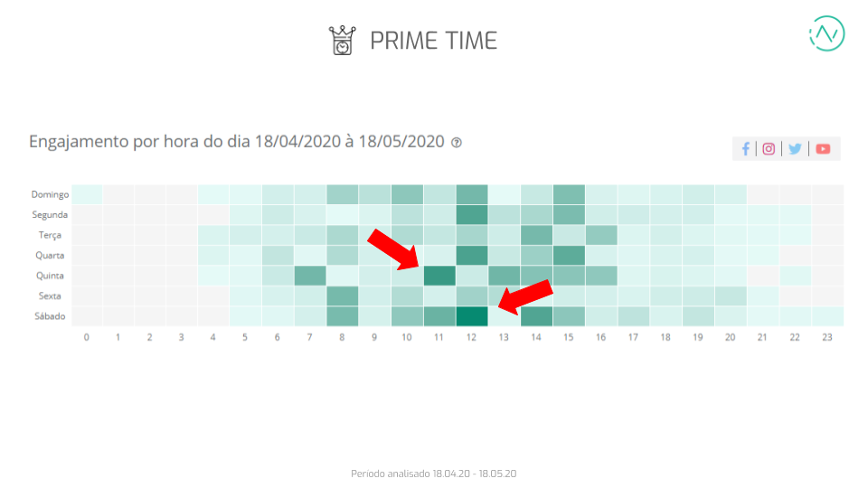The height and width of the screenshot is (488, 868).
Task: Click the Engajamento por hora title
Action: tap(236, 142)
